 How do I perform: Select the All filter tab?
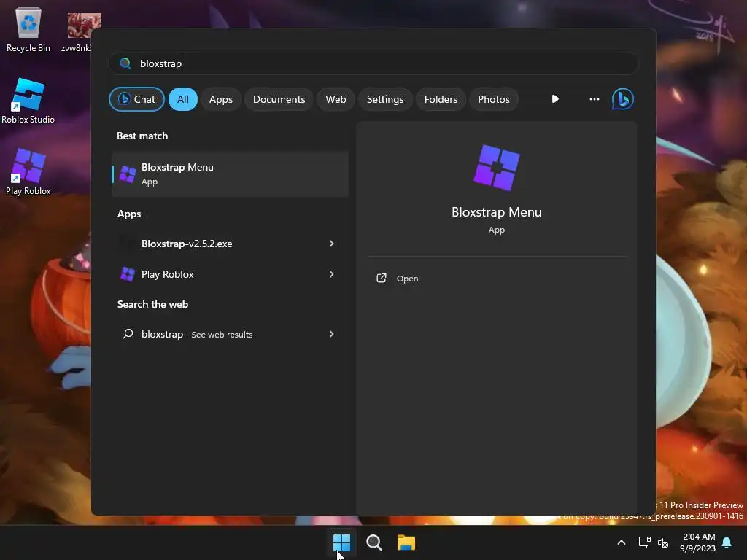point(183,99)
